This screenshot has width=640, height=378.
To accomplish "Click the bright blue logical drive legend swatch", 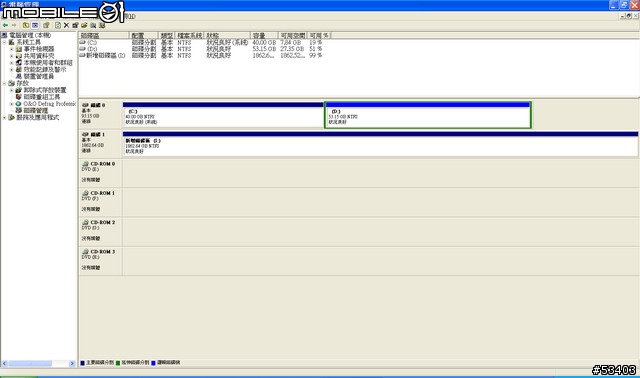I will click(x=153, y=362).
